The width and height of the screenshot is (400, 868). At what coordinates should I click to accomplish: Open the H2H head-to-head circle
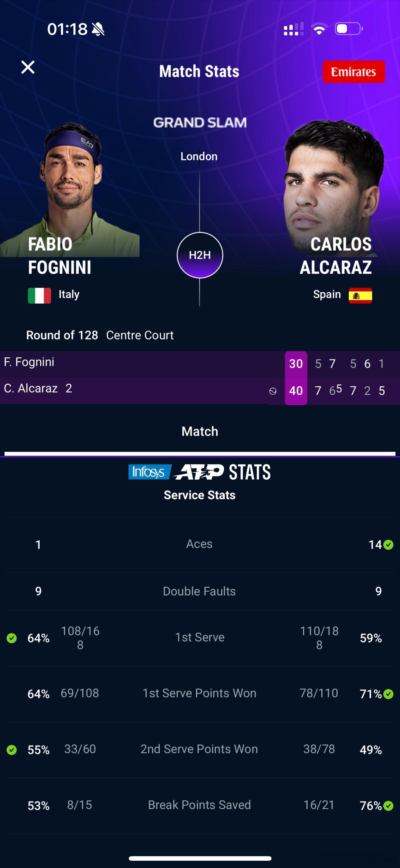pyautogui.click(x=200, y=255)
